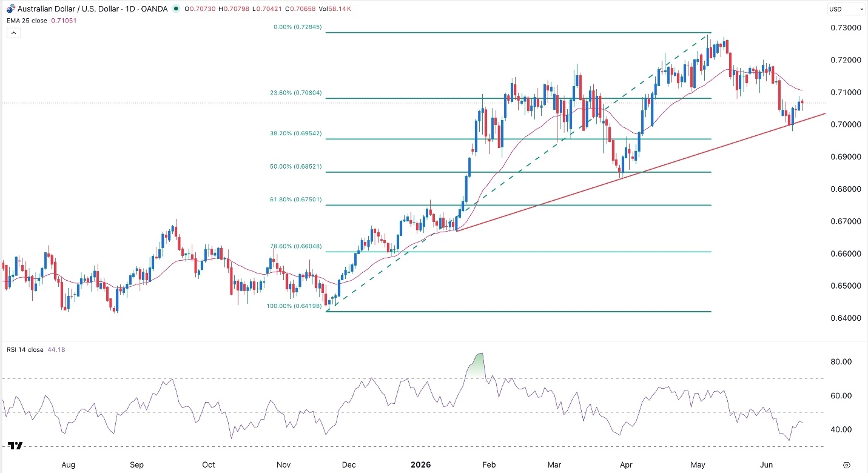868x473 pixels.
Task: Click the Oct label on time axis
Action: click(209, 465)
